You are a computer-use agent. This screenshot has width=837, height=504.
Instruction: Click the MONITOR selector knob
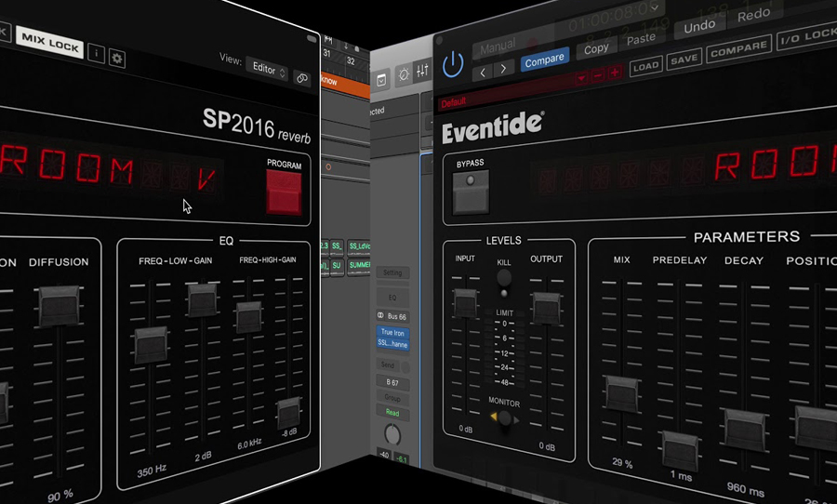pos(505,419)
